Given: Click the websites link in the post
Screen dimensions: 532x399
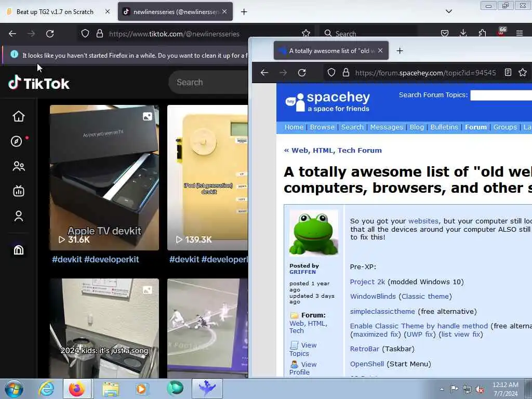Looking at the screenshot, I should point(423,221).
